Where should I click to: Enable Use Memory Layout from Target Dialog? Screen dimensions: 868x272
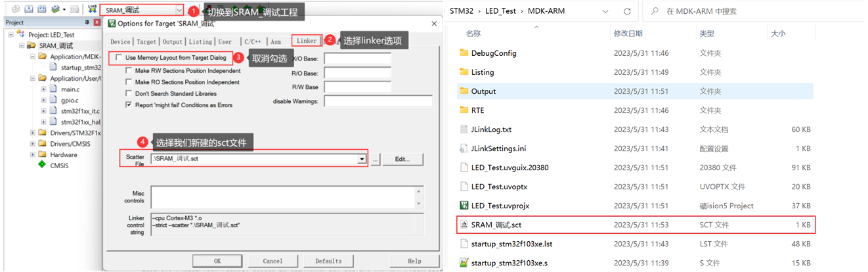tap(119, 58)
